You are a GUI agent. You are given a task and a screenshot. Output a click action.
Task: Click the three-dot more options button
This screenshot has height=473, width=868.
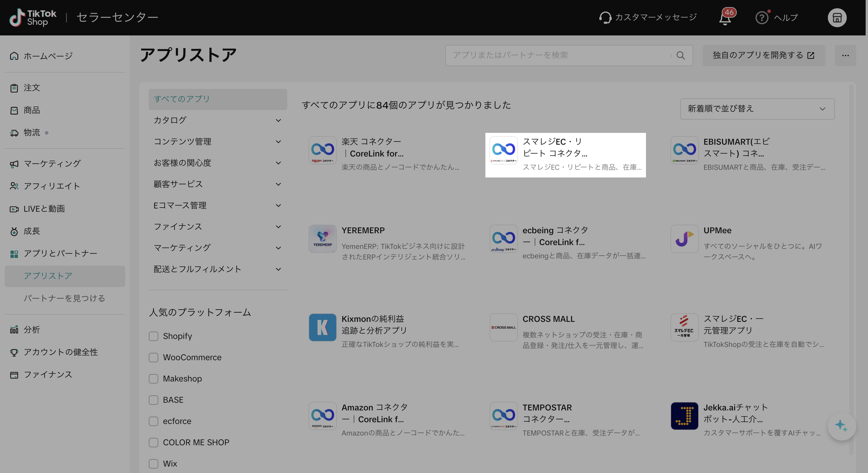click(845, 56)
